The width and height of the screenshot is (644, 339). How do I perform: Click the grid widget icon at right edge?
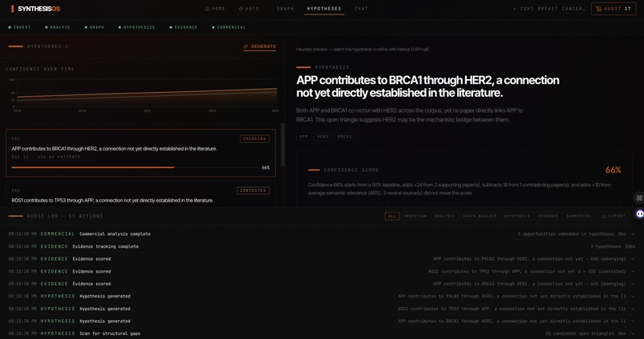pos(639,198)
